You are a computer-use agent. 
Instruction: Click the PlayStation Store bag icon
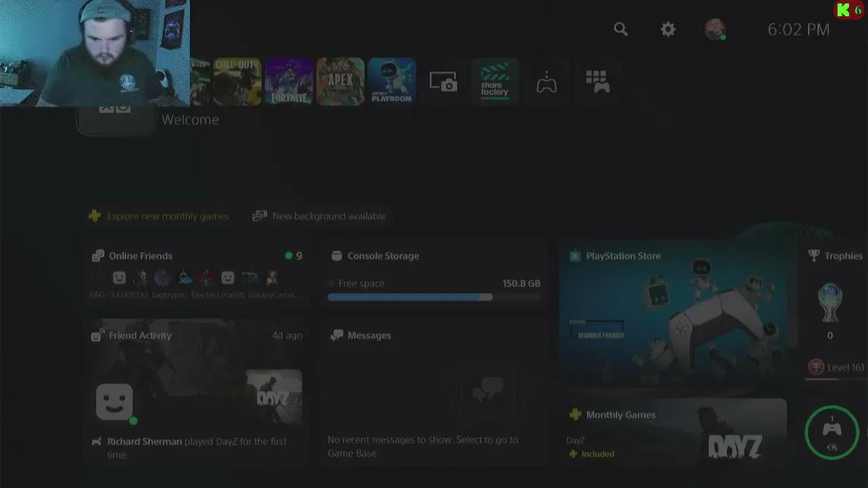tap(575, 256)
